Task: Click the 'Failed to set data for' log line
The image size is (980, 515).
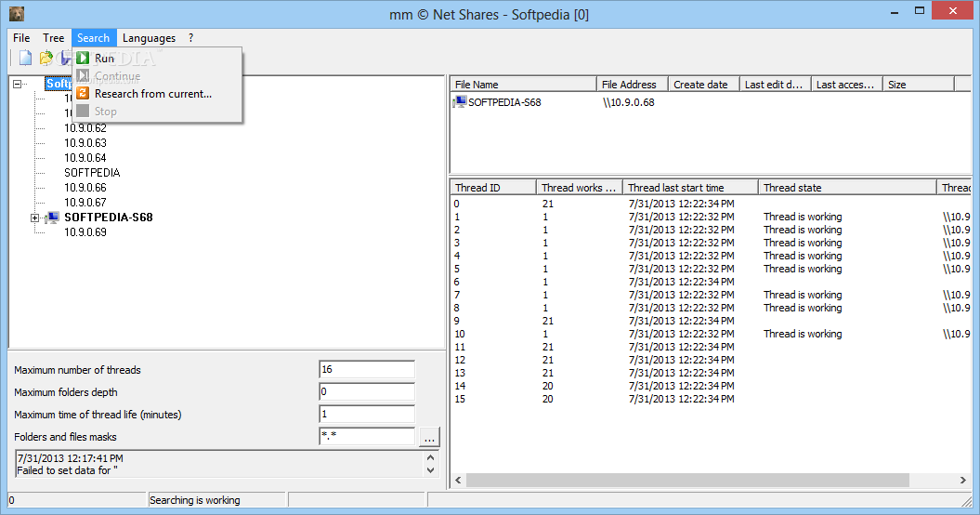Action: pyautogui.click(x=68, y=470)
